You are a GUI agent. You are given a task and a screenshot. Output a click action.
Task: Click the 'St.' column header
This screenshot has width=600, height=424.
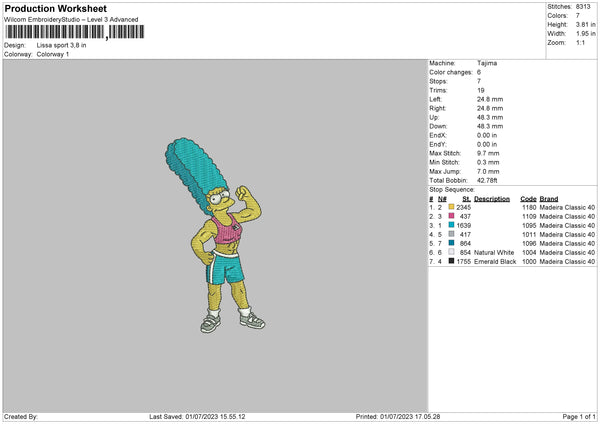(x=466, y=199)
